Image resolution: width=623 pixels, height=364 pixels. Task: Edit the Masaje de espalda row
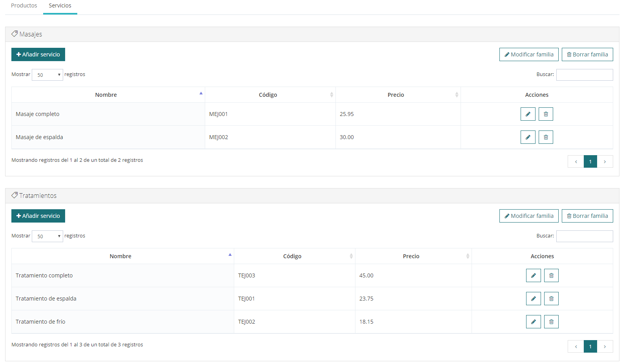pos(528,137)
